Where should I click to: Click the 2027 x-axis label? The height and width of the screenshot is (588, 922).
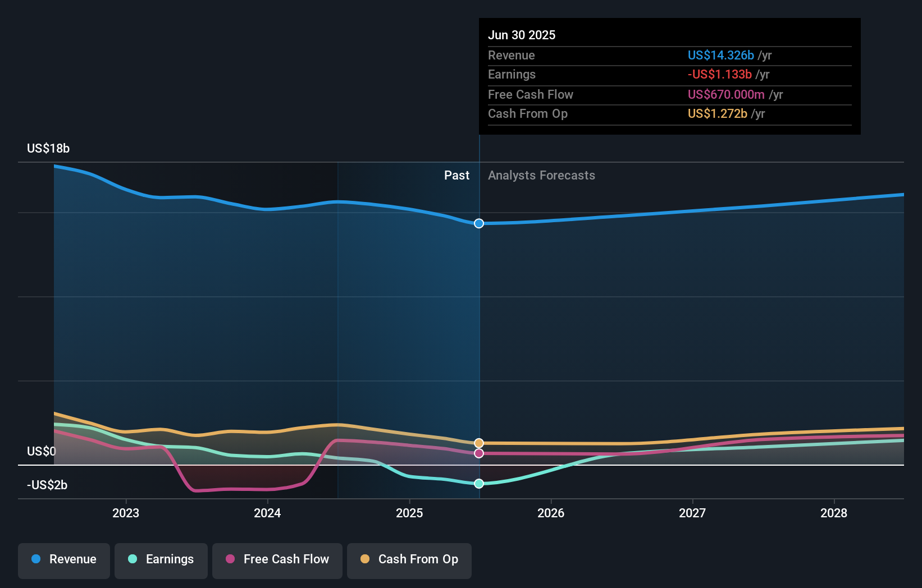[692, 513]
